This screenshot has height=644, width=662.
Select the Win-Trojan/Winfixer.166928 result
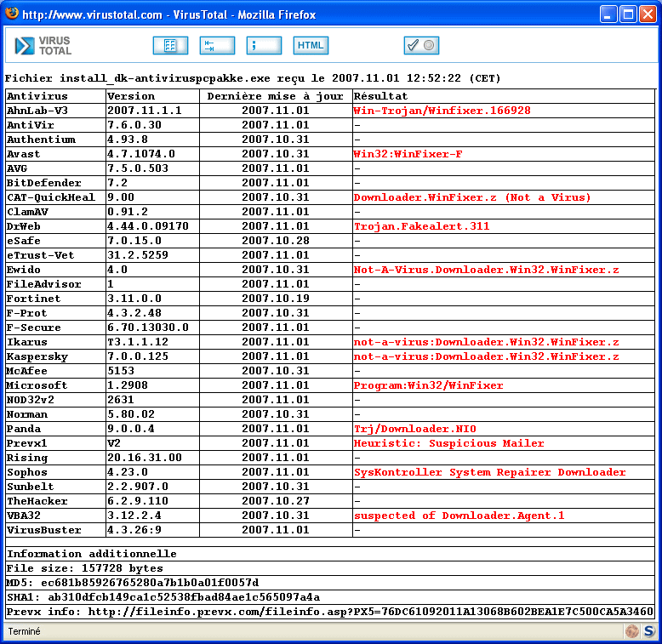442,111
